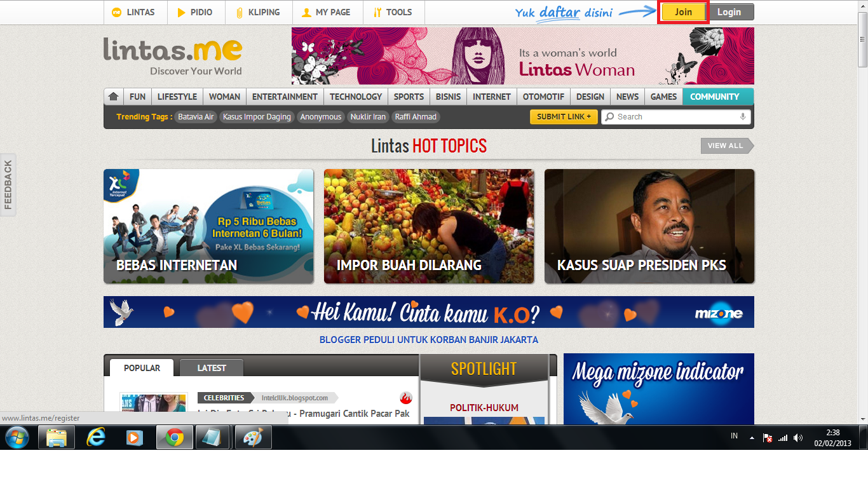868x488 pixels.
Task: Click the CELEBRITIES category label
Action: (x=224, y=398)
